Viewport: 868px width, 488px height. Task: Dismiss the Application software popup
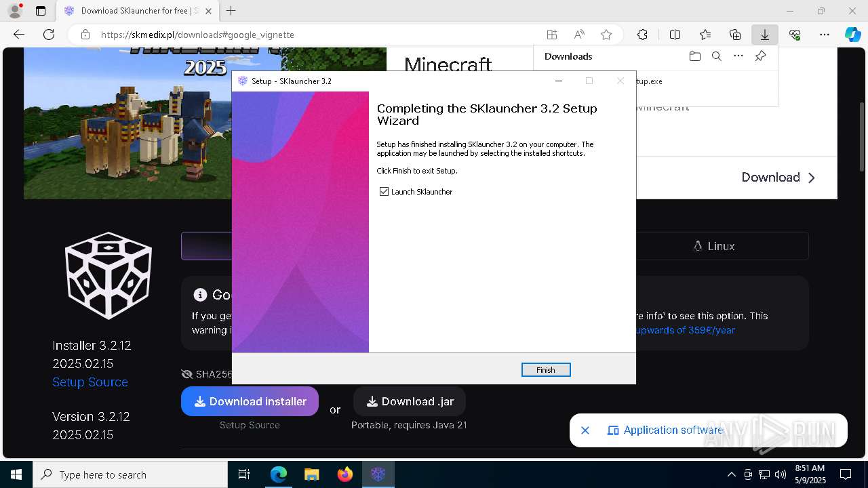585,430
